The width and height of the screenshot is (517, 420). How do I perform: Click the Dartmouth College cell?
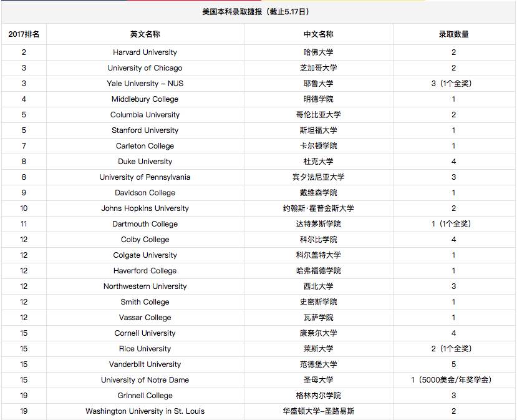[145, 224]
